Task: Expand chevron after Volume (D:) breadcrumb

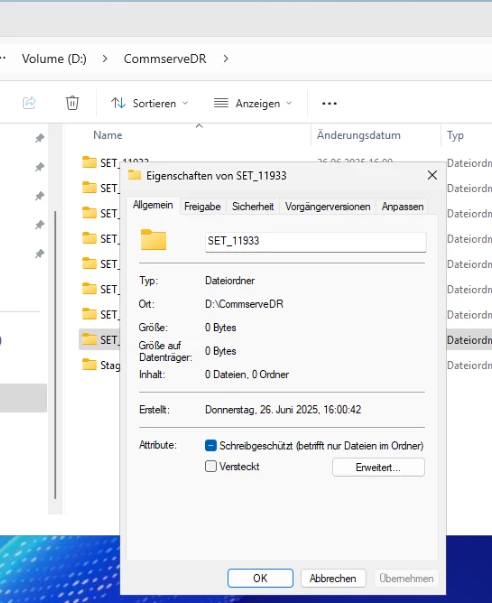Action: click(x=105, y=59)
